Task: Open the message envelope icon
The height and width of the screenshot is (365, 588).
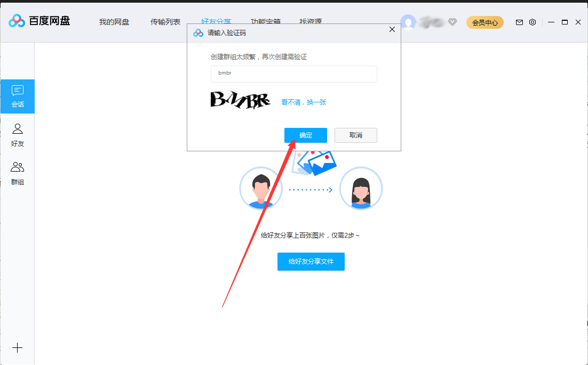Action: [519, 22]
